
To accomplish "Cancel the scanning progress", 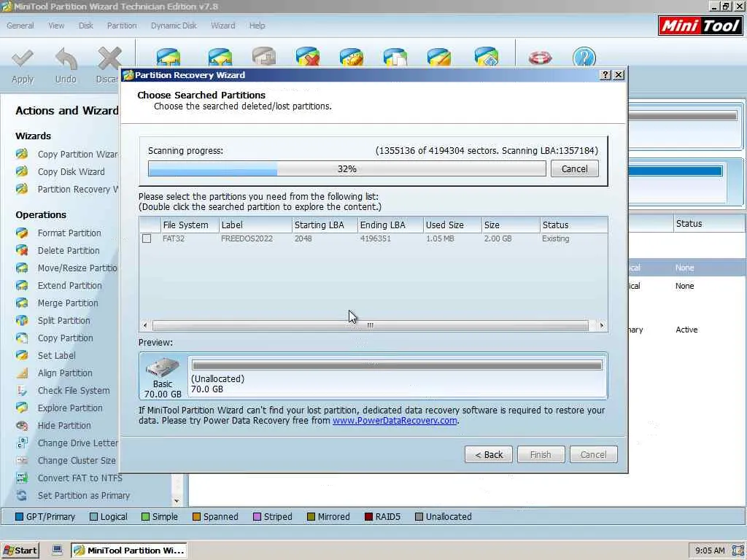I will [575, 168].
